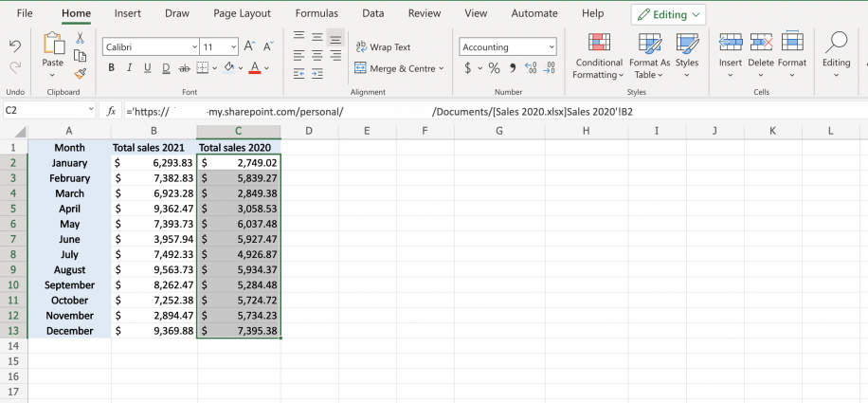The height and width of the screenshot is (403, 868).
Task: Increase cell indent
Action: [317, 73]
